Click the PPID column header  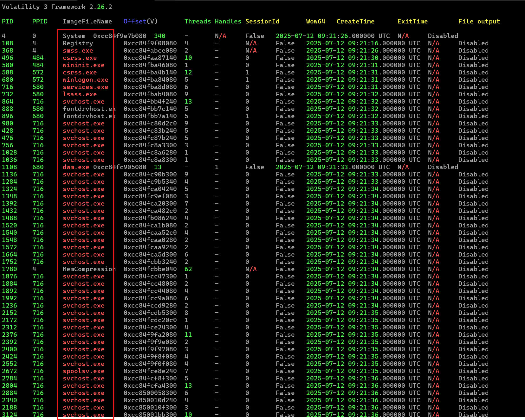point(40,21)
